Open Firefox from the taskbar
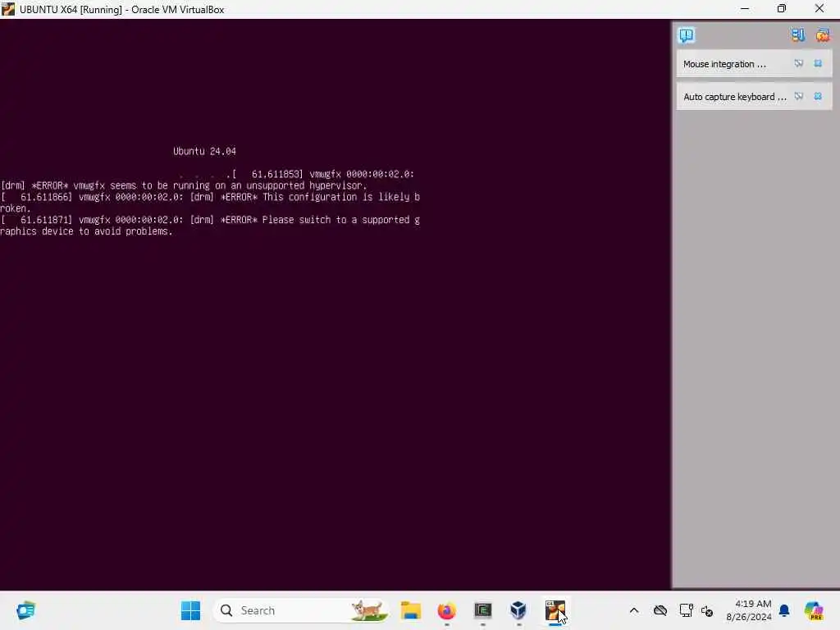840x630 pixels. [x=447, y=610]
